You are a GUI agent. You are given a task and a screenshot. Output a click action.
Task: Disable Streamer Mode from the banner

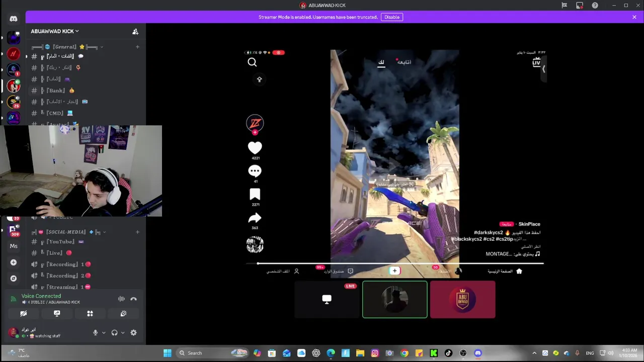click(x=391, y=17)
